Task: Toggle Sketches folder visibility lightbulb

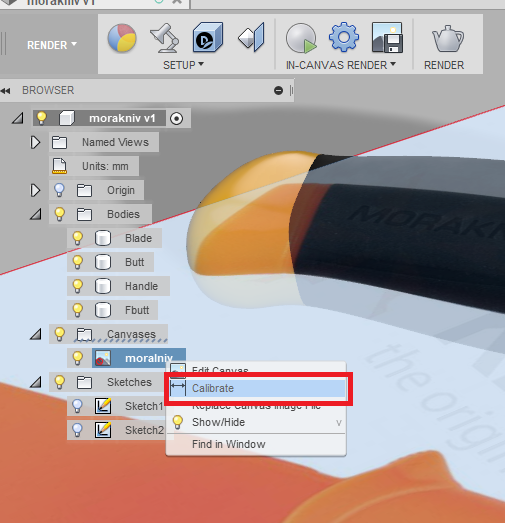Action: (59, 382)
